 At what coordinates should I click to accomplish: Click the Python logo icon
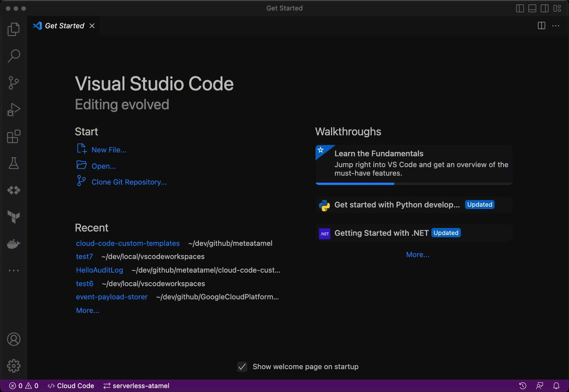(324, 205)
